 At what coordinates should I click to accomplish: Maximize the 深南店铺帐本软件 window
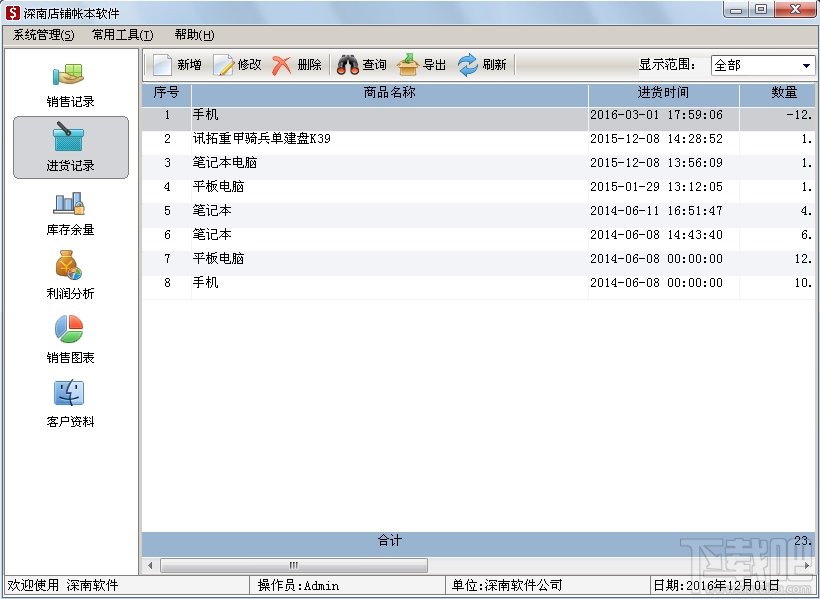761,9
